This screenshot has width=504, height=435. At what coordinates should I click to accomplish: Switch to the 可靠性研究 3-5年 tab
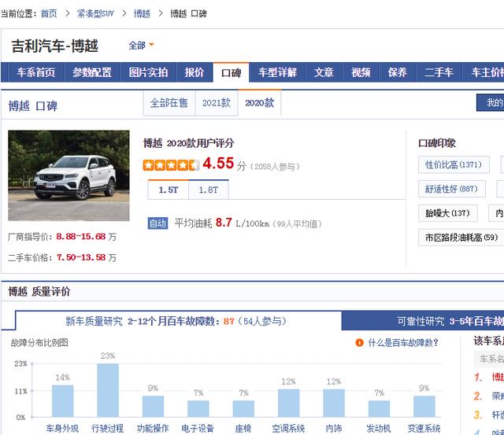tap(423, 321)
